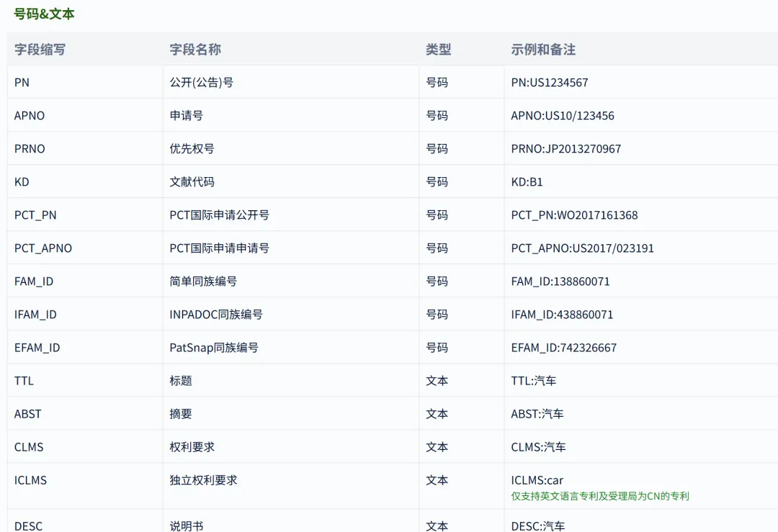Click the CLMS field abbreviation
778x532 pixels.
click(x=29, y=446)
